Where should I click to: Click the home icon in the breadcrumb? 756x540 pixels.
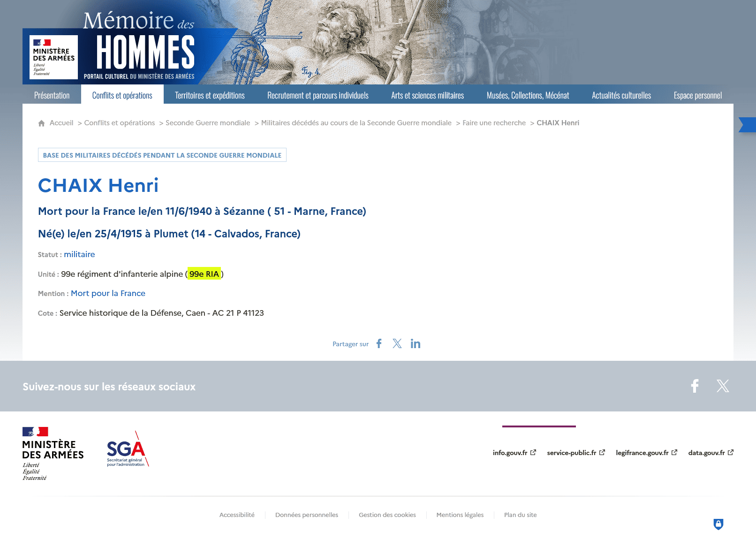pyautogui.click(x=41, y=123)
